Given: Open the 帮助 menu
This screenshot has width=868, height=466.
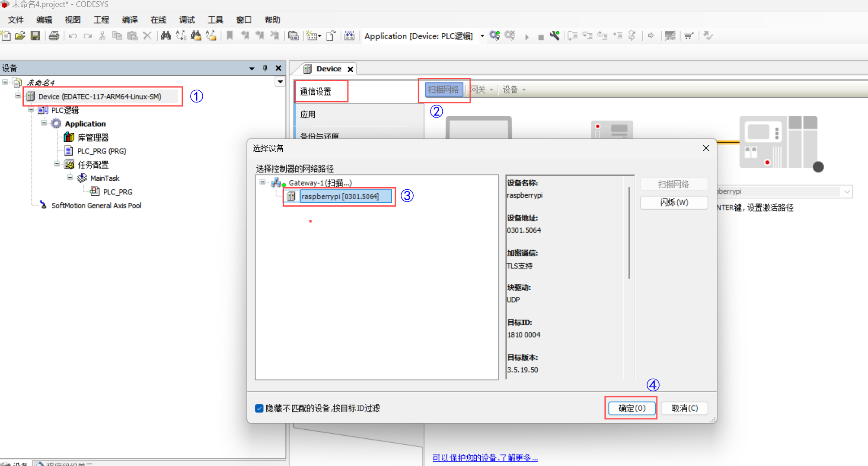Looking at the screenshot, I should 272,20.
